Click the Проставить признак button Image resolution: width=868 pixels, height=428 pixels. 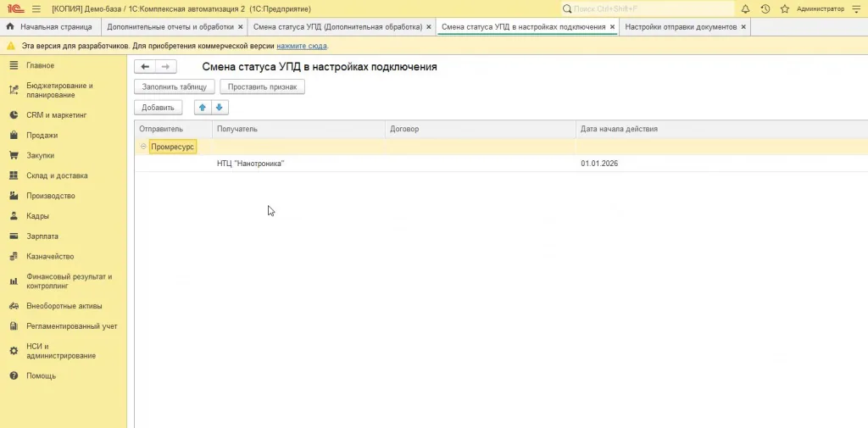263,87
